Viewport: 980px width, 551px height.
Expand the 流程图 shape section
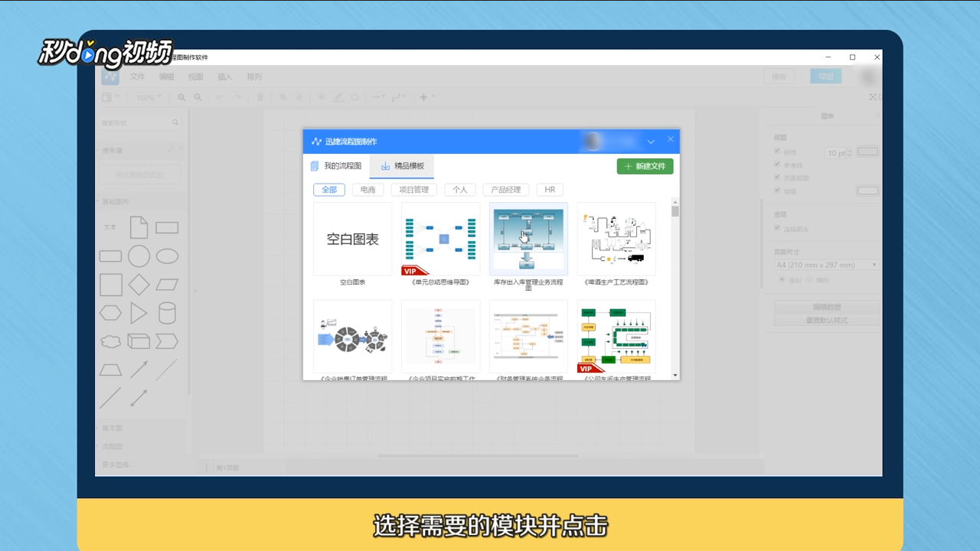point(113,446)
